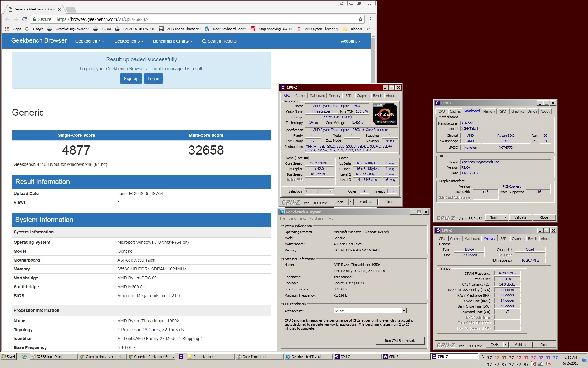The image size is (588, 368).
Task: Click the Close button in CPU-Z Memory window
Action: [544, 345]
